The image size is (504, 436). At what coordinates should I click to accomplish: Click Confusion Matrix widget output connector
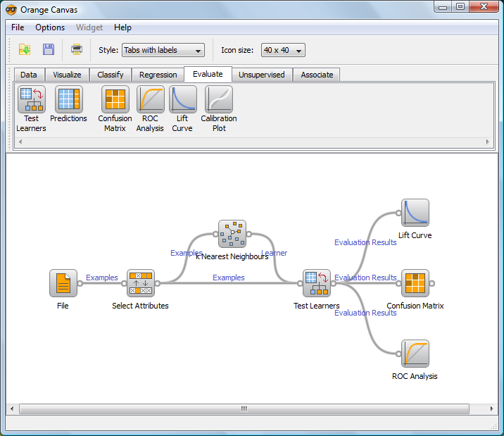(x=432, y=283)
